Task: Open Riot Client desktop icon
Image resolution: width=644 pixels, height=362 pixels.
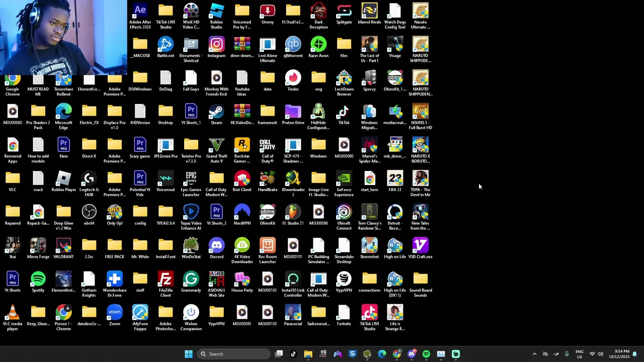Action: pyautogui.click(x=242, y=182)
